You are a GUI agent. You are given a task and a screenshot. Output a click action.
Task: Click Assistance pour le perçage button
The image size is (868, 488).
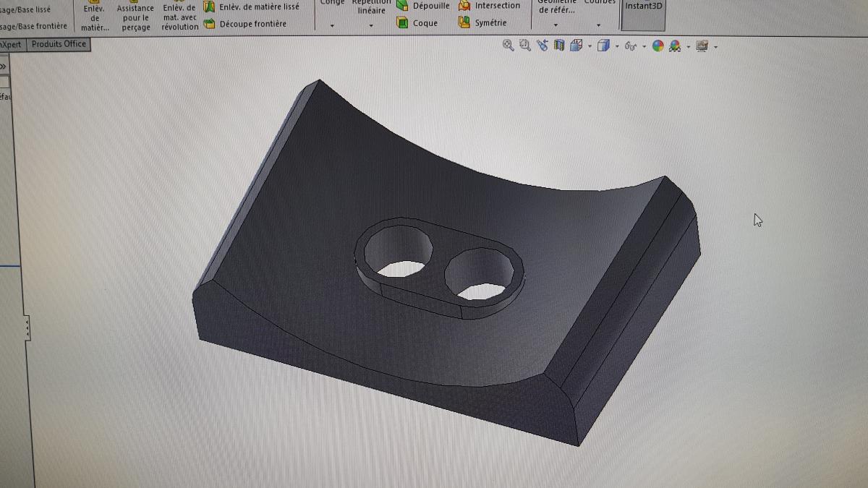pos(135,16)
